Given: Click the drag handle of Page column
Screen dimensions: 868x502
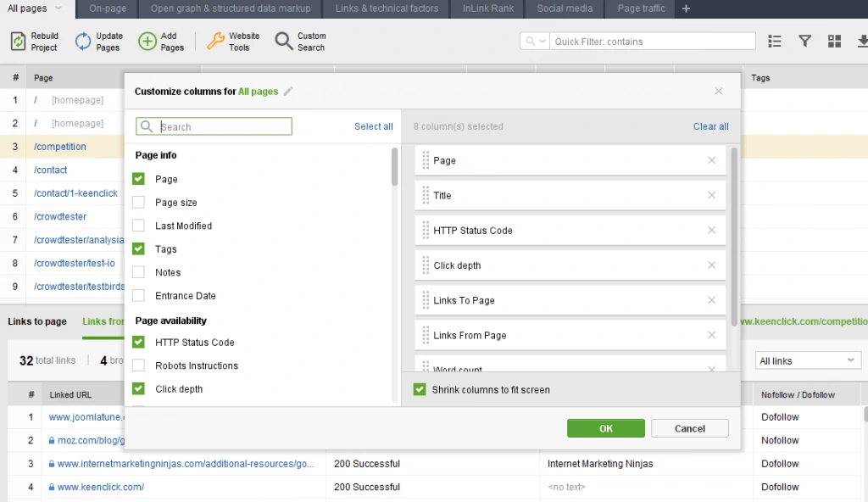Looking at the screenshot, I should tap(426, 160).
